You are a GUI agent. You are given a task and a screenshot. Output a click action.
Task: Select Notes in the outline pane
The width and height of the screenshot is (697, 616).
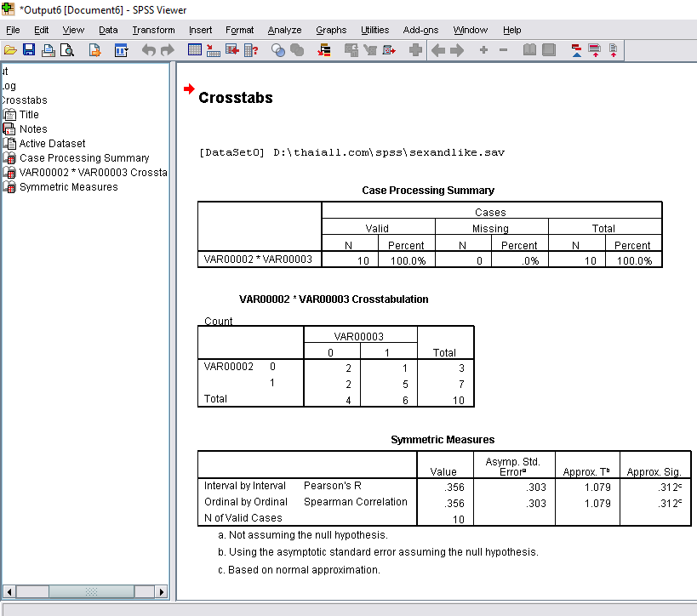pos(33,129)
